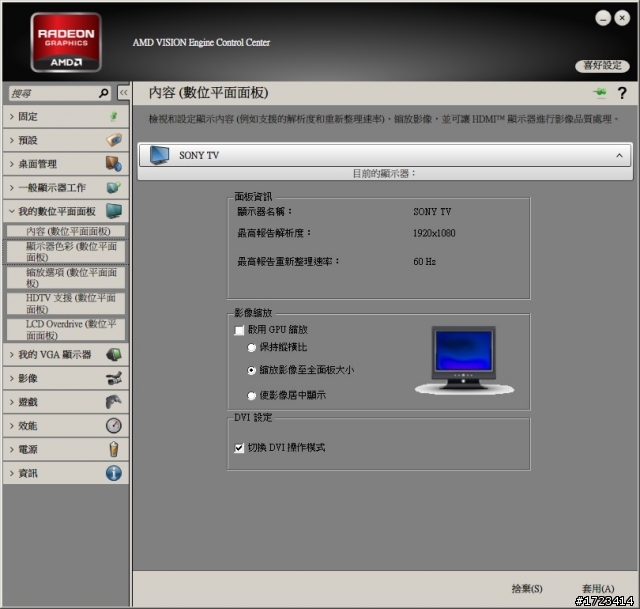This screenshot has width=640, height=609.
Task: Expand the 效能 category
Action: 11,426
